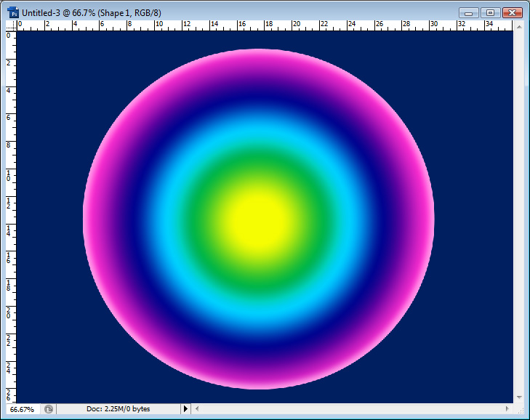Open the status bar info flyout arrow
This screenshot has width=530, height=420.
tap(185, 409)
